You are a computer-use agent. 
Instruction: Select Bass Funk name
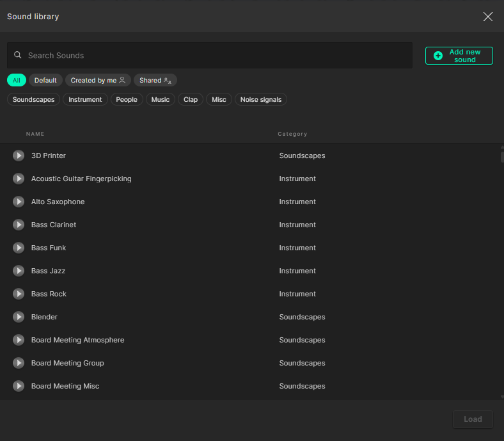coord(49,248)
